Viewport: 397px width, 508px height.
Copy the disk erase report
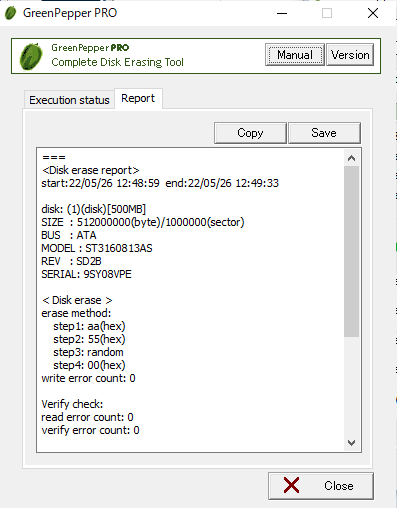point(250,133)
